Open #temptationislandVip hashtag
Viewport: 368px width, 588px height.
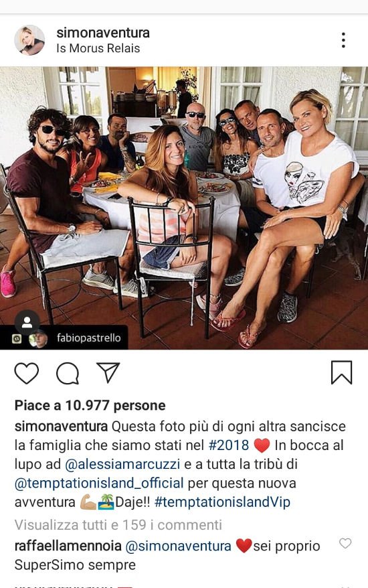(222, 502)
